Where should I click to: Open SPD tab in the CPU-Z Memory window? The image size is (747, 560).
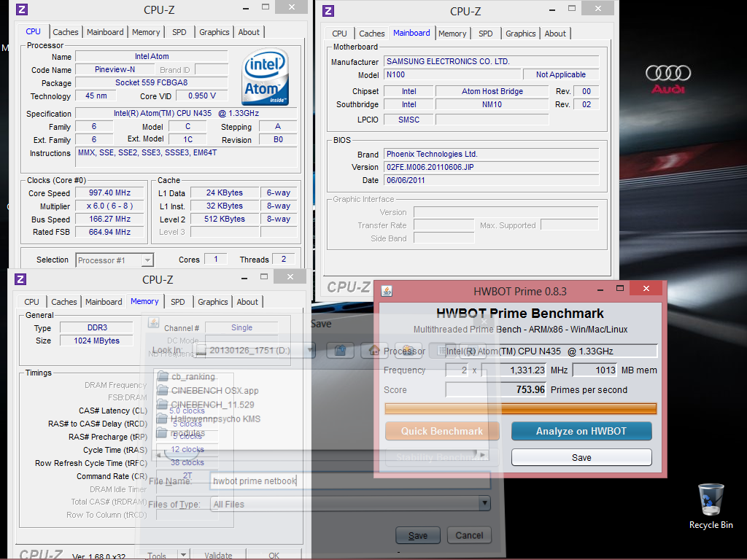click(x=178, y=302)
